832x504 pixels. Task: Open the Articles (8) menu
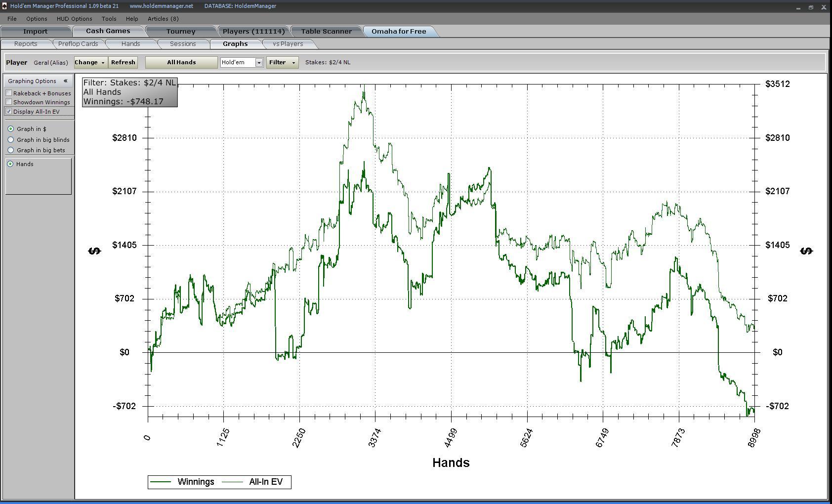pyautogui.click(x=163, y=19)
